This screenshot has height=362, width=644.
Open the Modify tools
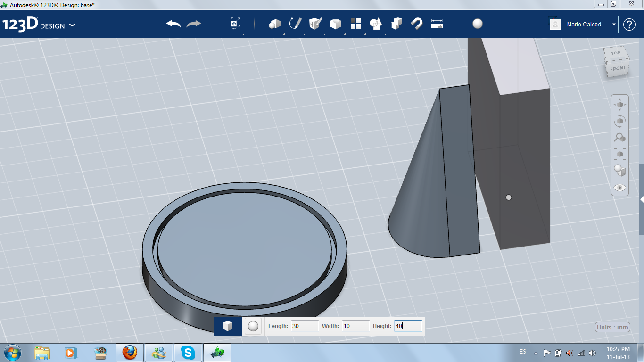pos(335,24)
